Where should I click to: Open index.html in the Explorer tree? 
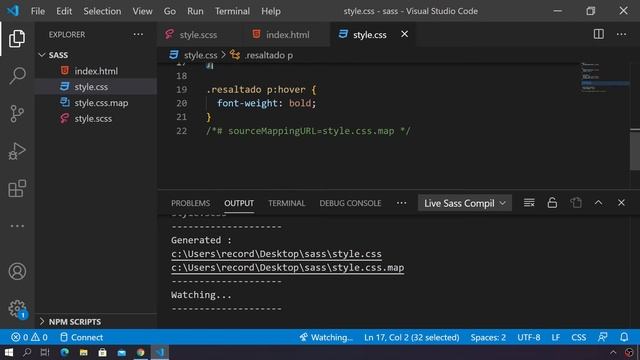click(x=96, y=71)
